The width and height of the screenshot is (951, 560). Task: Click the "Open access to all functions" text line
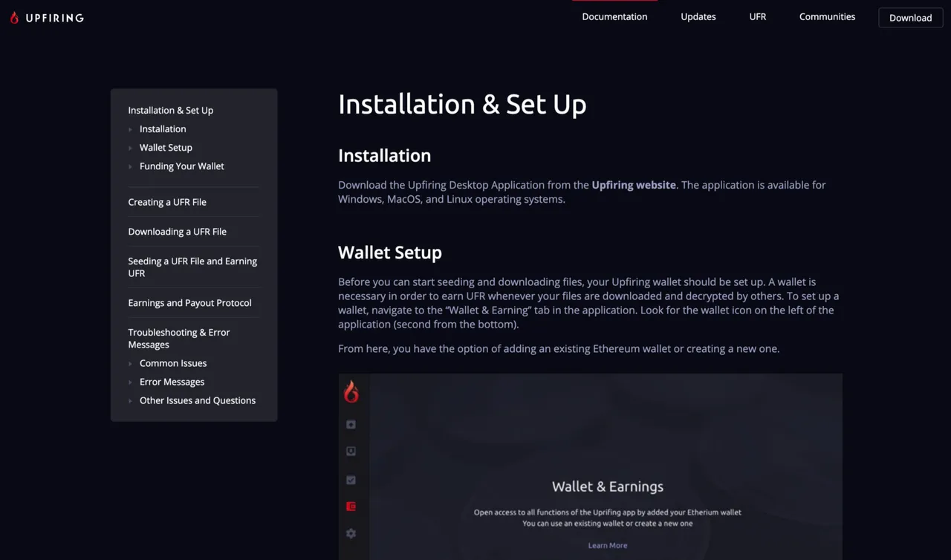(608, 512)
